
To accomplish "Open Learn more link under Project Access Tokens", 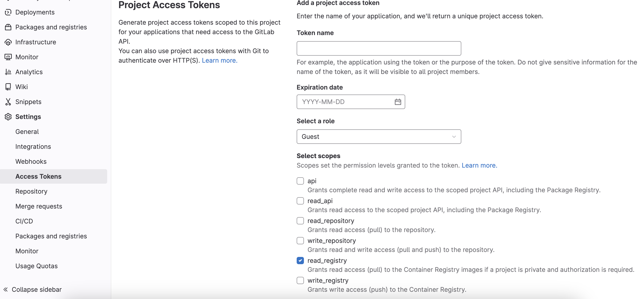I will coord(219,60).
